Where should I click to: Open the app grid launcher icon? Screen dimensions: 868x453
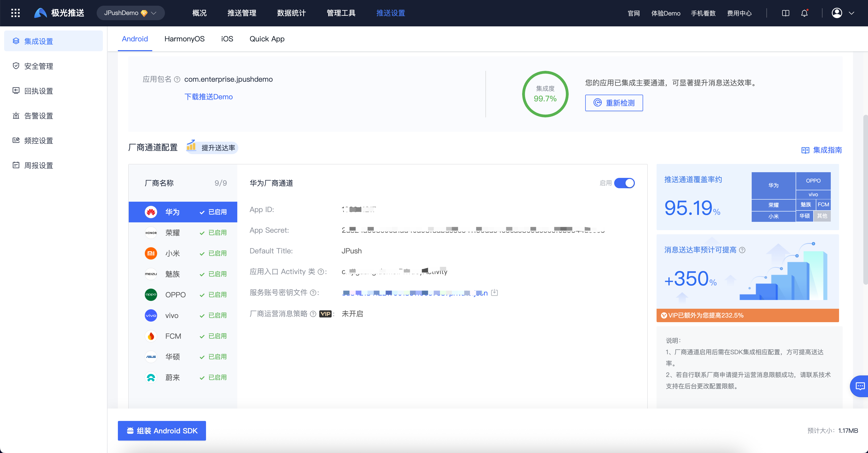[x=16, y=13]
